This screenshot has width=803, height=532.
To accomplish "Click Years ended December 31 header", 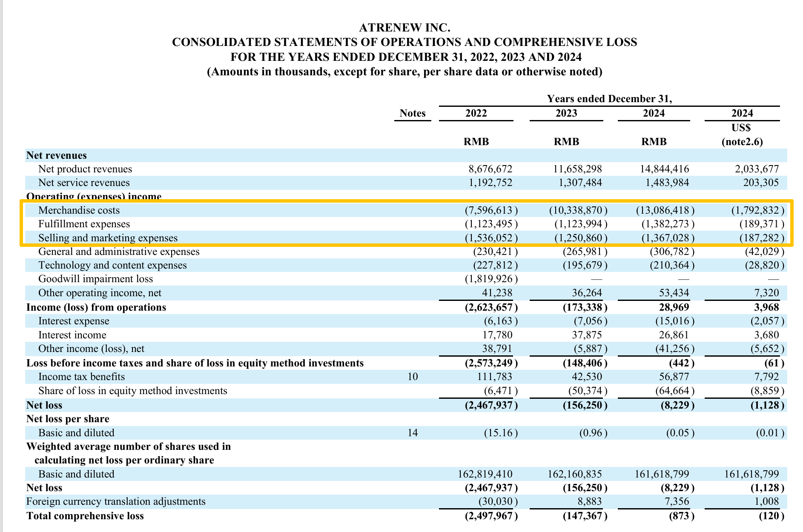I will click(x=609, y=99).
